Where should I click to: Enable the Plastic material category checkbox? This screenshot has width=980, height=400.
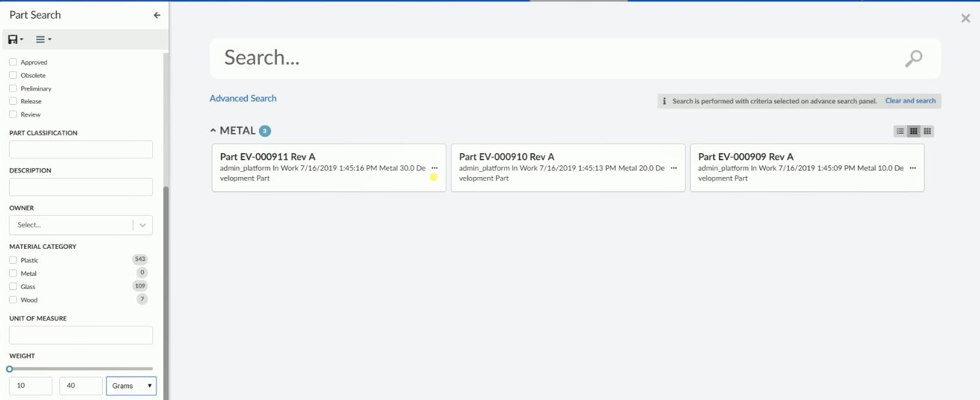(13, 260)
